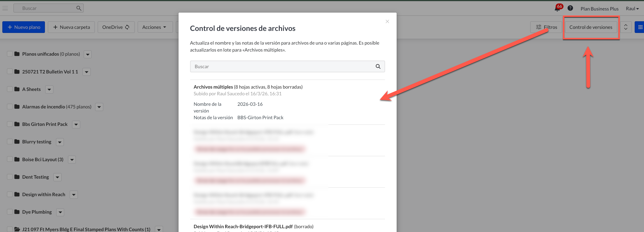The height and width of the screenshot is (232, 644).
Task: Select the Bbs Girton Print Pack checkbox
Action: pos(10,124)
